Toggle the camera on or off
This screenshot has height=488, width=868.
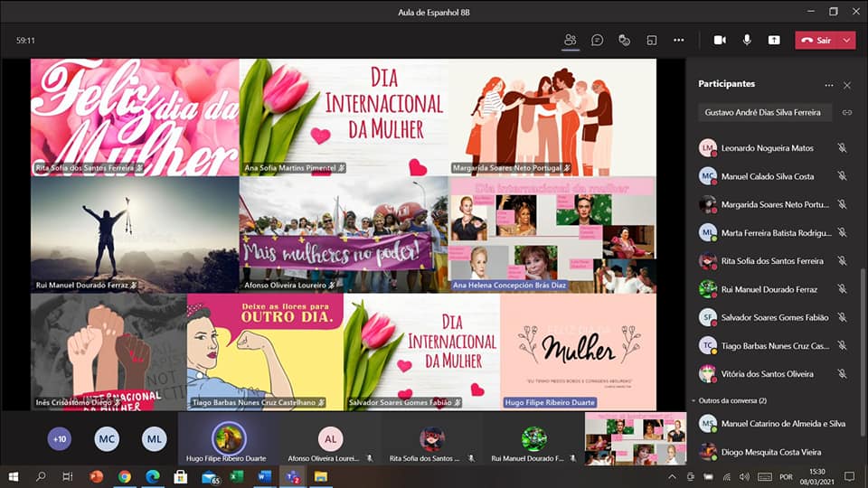pyautogui.click(x=720, y=40)
